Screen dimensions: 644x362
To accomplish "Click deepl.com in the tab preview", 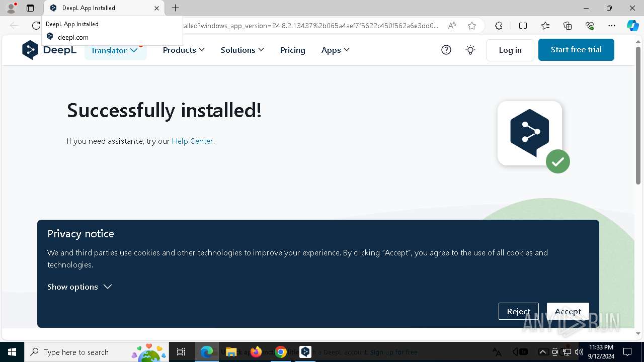I will point(73,37).
